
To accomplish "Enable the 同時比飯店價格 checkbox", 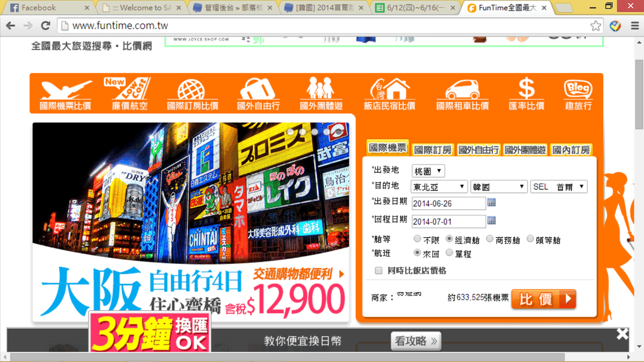I will 378,271.
